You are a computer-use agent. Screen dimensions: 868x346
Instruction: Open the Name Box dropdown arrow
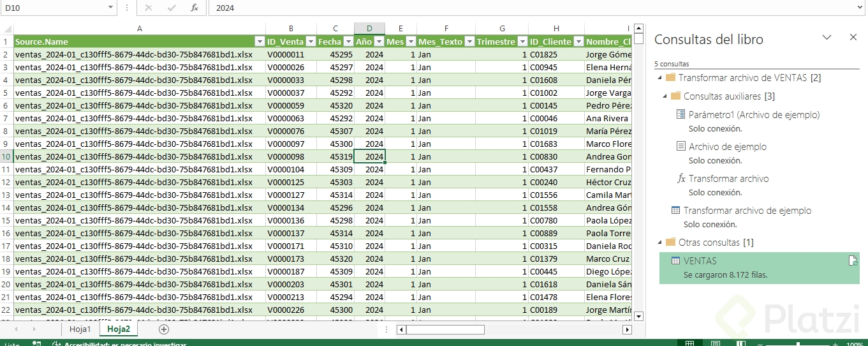(x=111, y=8)
